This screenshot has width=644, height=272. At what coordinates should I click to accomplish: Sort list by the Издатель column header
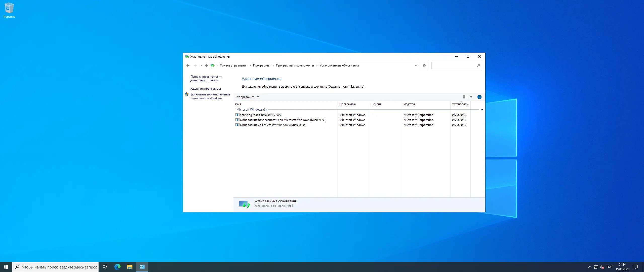click(410, 104)
